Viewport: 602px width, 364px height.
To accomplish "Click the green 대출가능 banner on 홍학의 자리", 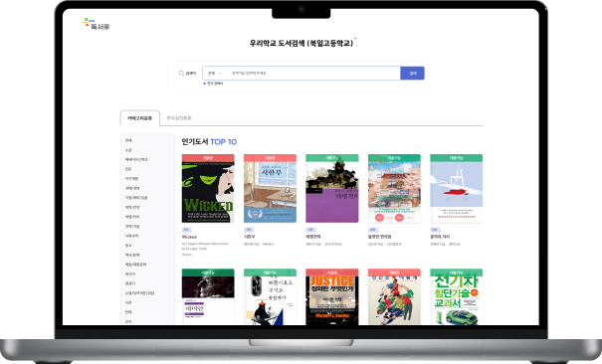I will (457, 158).
